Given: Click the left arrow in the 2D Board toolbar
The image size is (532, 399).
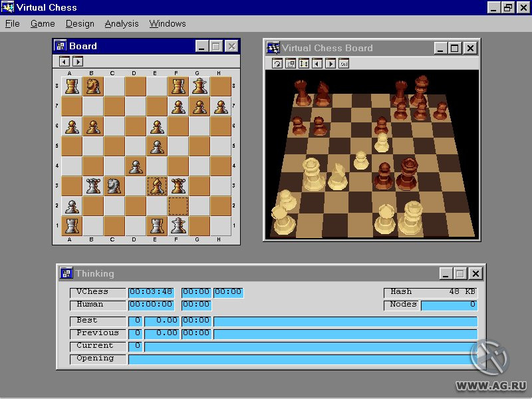Looking at the screenshot, I should pos(65,61).
